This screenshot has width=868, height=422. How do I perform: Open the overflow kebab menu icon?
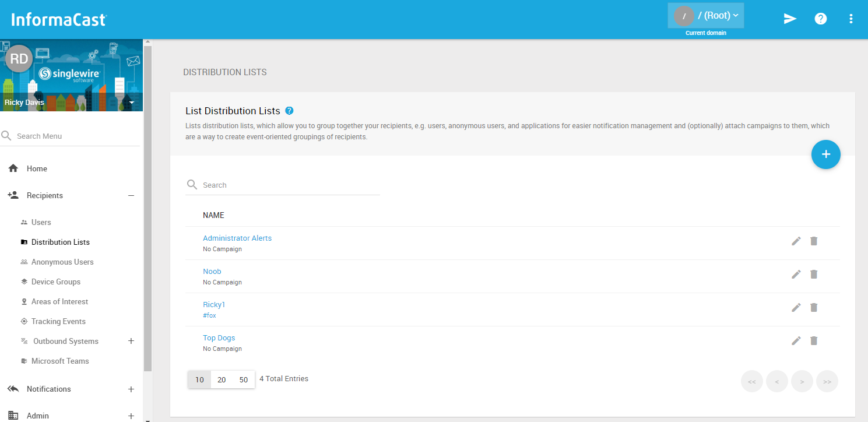[851, 18]
